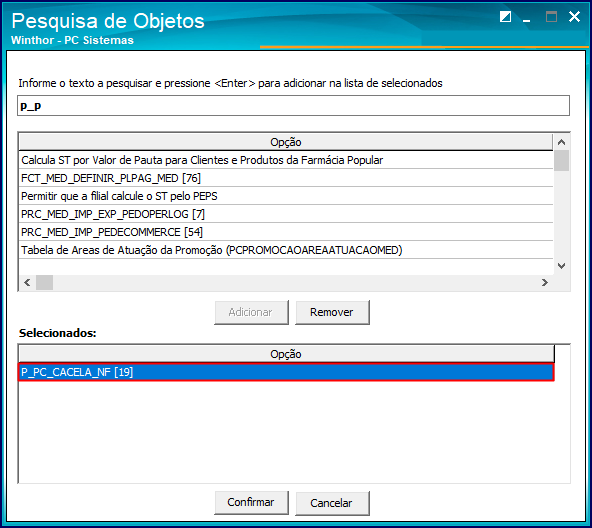Select Permitir que a filial calcule ST row
The width and height of the screenshot is (592, 528).
(x=286, y=196)
